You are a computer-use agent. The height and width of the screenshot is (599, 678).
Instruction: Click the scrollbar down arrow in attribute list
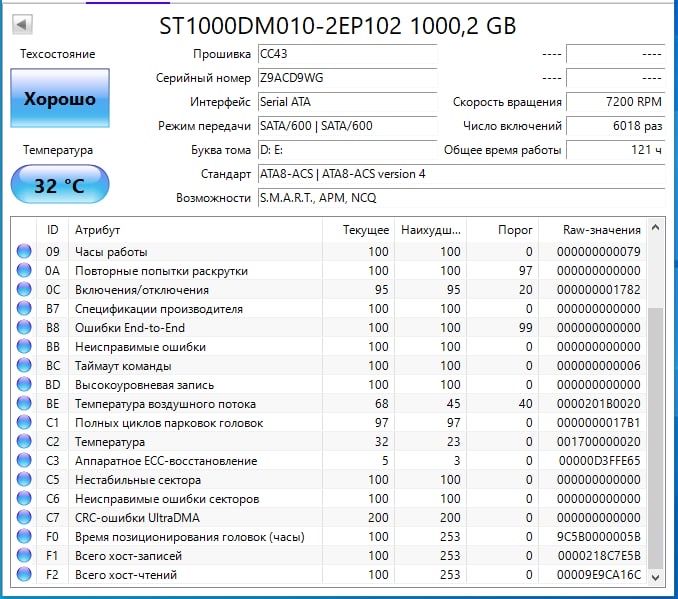point(656,577)
